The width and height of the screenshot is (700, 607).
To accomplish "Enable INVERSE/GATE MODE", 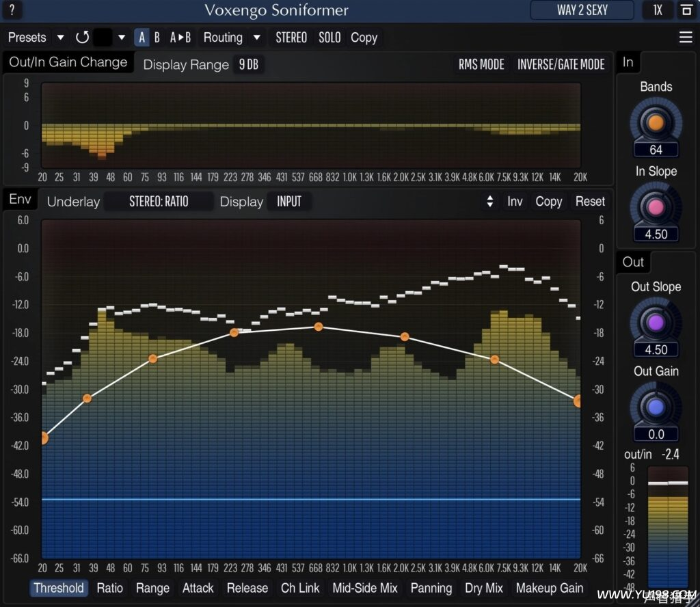I will (x=561, y=64).
